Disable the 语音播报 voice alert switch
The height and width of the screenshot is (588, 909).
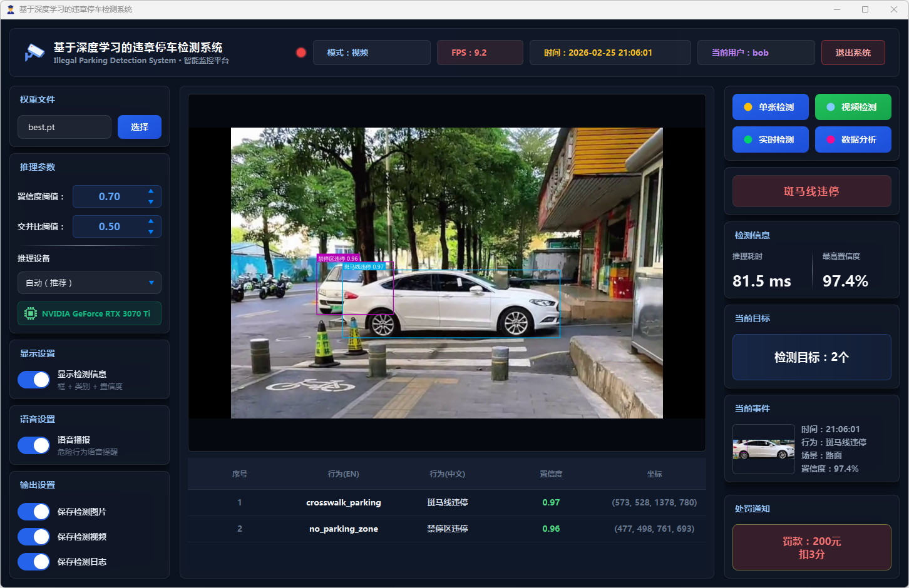click(x=34, y=445)
